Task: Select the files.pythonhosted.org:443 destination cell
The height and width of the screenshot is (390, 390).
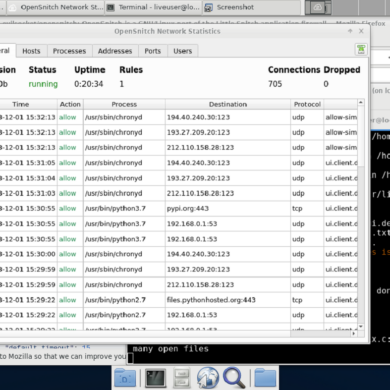Action: (x=228, y=300)
